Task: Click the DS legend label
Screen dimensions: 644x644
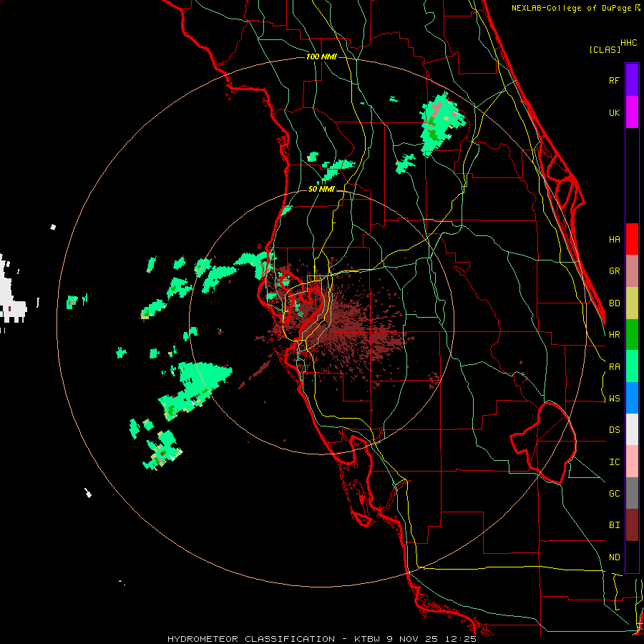Action: click(x=615, y=430)
